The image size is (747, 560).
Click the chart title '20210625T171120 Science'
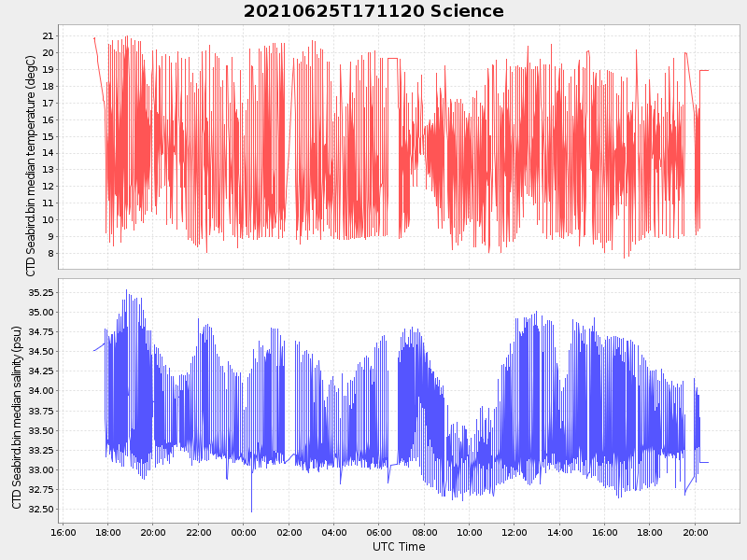[x=373, y=11]
